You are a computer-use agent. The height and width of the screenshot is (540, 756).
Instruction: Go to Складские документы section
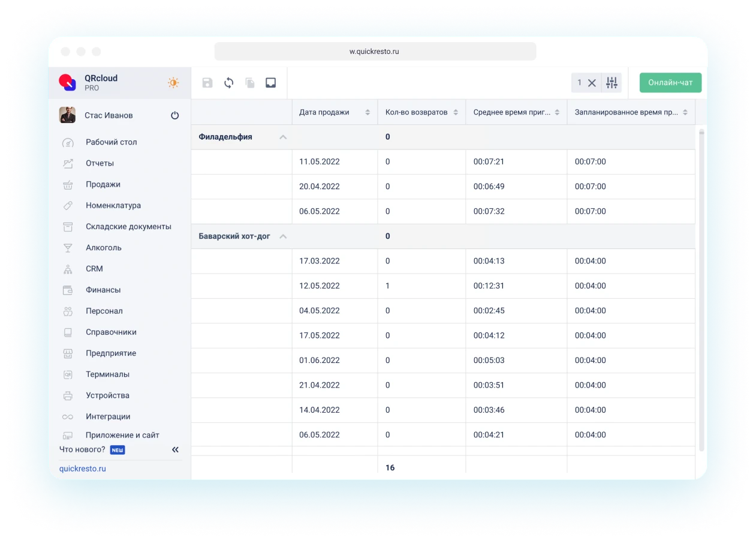(x=128, y=226)
